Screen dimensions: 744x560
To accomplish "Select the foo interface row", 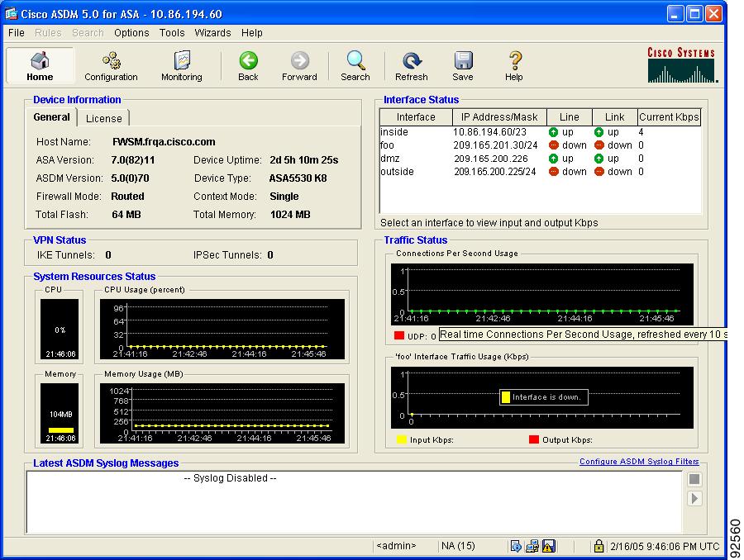I will [x=541, y=145].
